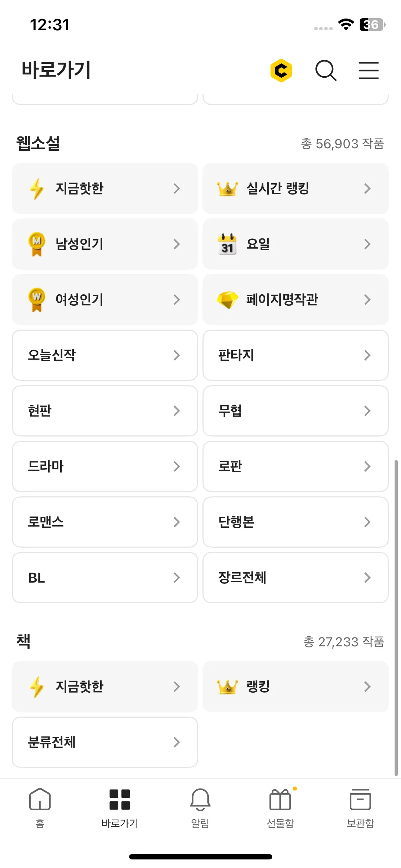Open the BL genre button

105,578
